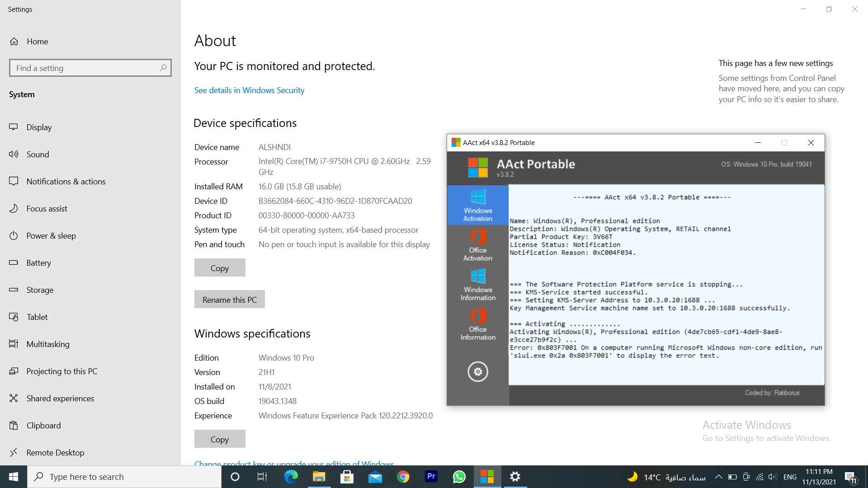Switch to Settings app on taskbar

515,477
